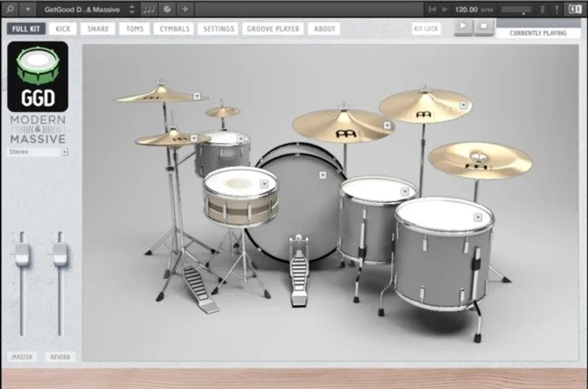Screen dimensions: 588x389
Task: Open the rack tom dropdown
Action: click(x=241, y=139)
